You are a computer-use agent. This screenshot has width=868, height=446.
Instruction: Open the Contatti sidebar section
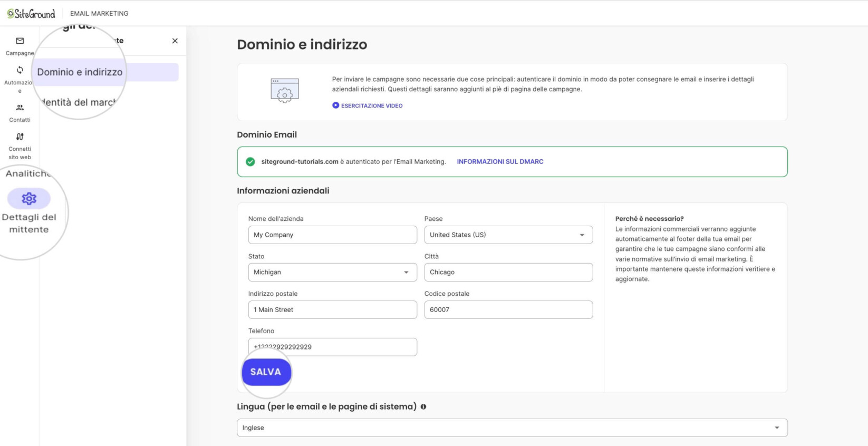click(x=20, y=113)
